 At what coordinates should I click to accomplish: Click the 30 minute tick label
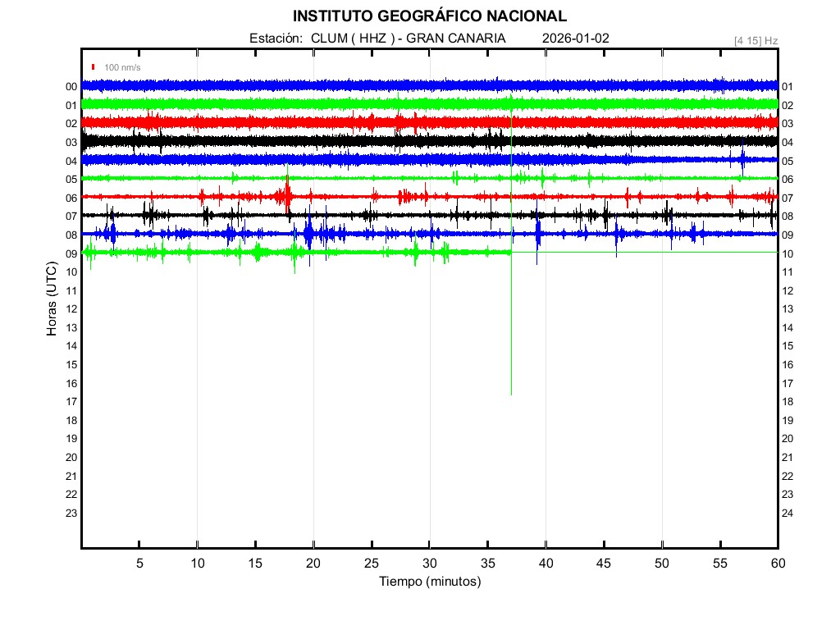click(x=429, y=564)
